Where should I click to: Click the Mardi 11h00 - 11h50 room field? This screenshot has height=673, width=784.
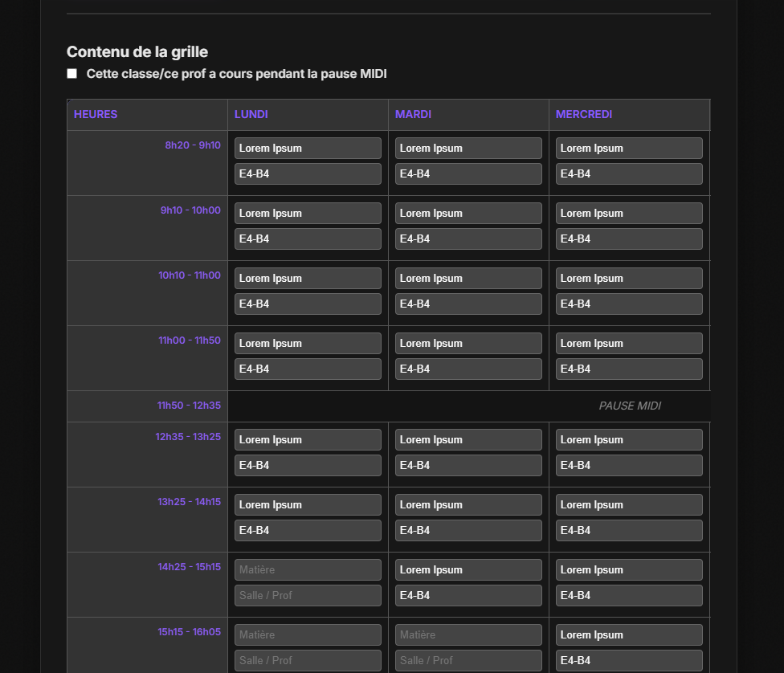[468, 369]
